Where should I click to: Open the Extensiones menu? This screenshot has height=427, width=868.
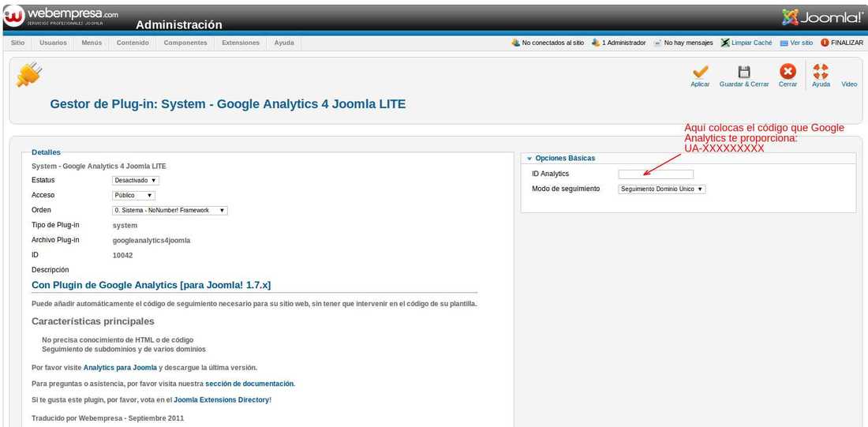pyautogui.click(x=241, y=43)
